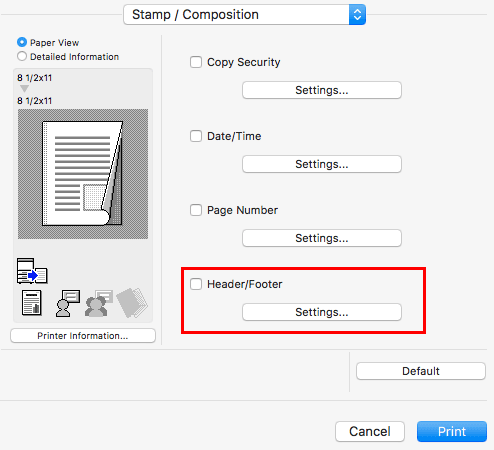
Task: Click the grayed group users icon
Action: [99, 303]
